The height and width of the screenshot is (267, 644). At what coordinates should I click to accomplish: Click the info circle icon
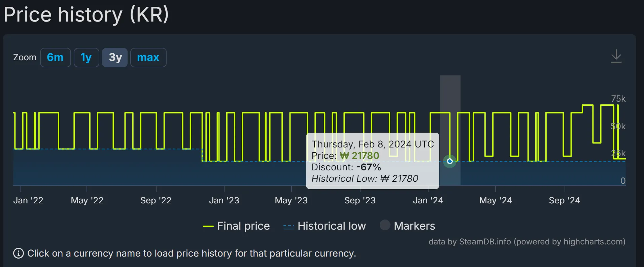[x=19, y=253]
